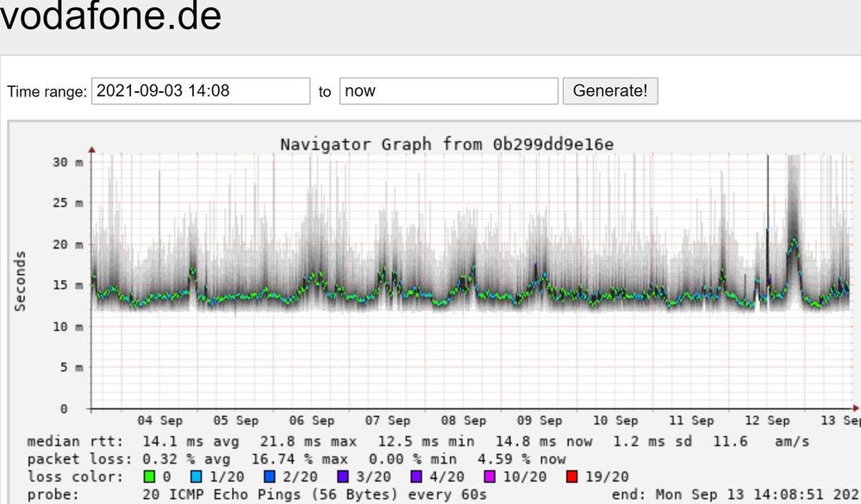Click the red 19/20 loss swatch
This screenshot has width=861, height=504.
[x=571, y=476]
